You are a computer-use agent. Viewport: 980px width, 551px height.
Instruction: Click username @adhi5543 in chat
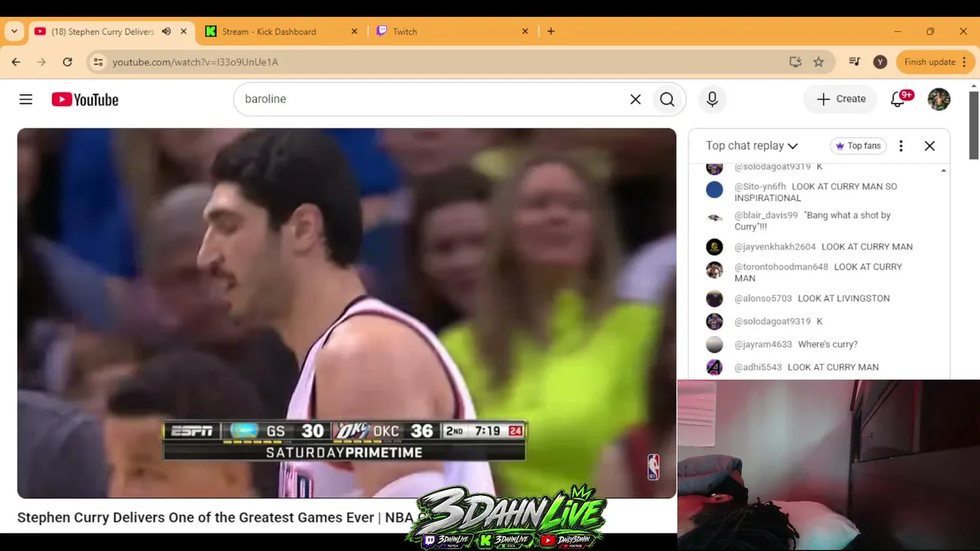758,367
